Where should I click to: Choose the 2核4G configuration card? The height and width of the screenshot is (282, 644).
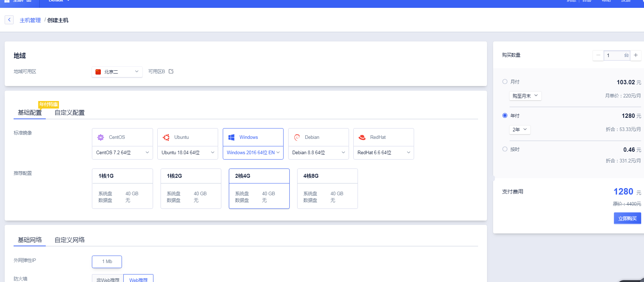pos(259,189)
